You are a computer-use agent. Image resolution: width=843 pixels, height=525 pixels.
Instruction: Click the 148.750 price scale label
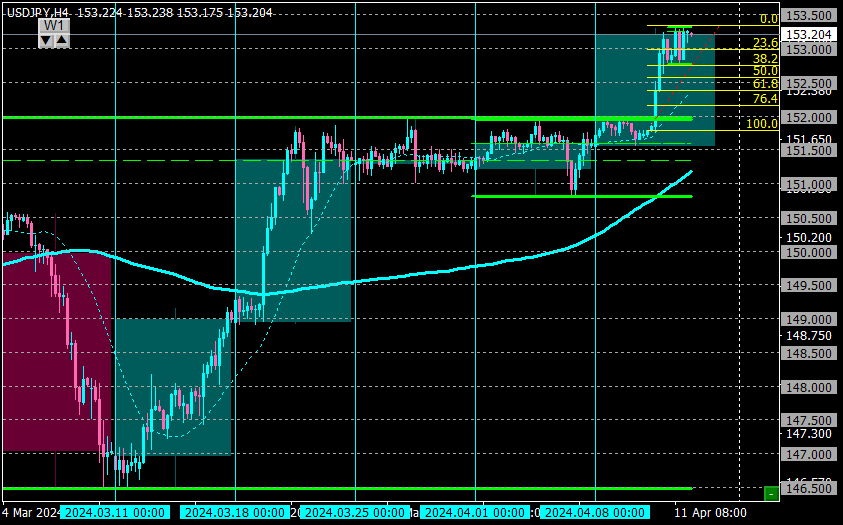pyautogui.click(x=809, y=336)
